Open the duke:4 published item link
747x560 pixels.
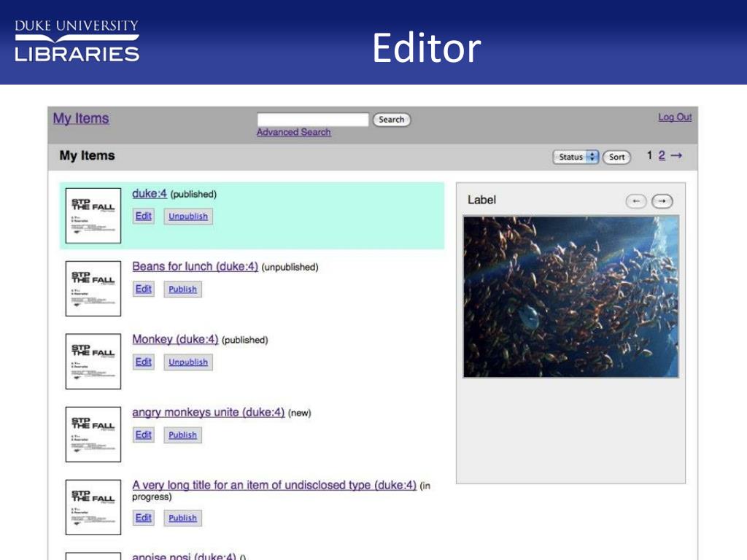coord(150,194)
